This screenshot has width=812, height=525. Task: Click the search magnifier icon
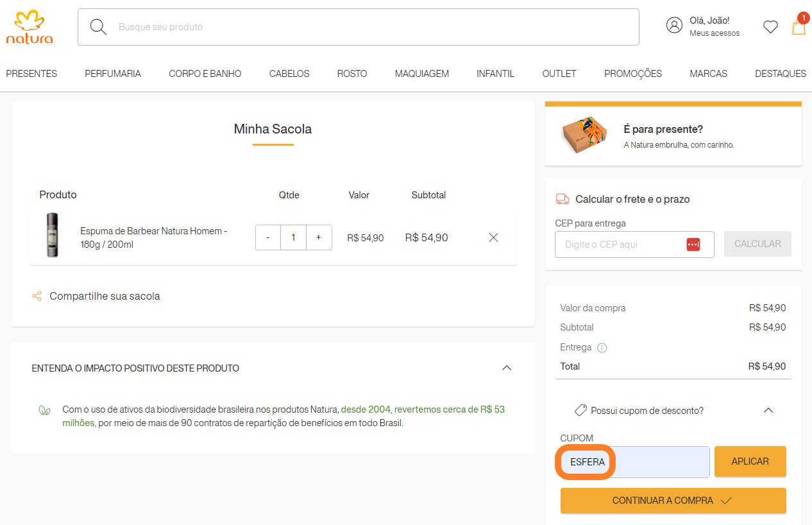98,27
